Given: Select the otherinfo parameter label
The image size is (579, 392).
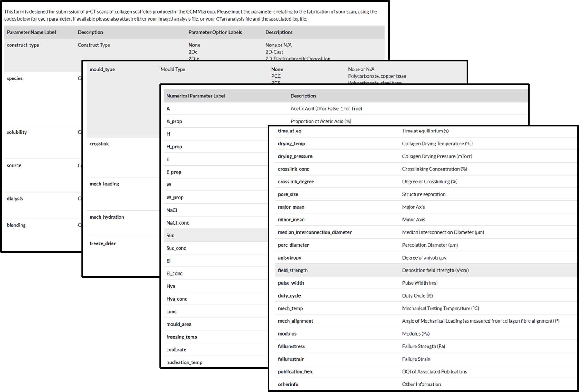Looking at the screenshot, I should (x=288, y=384).
